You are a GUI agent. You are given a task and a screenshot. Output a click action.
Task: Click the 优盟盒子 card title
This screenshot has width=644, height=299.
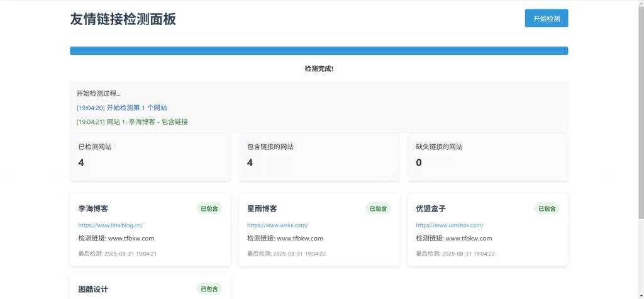(430, 208)
